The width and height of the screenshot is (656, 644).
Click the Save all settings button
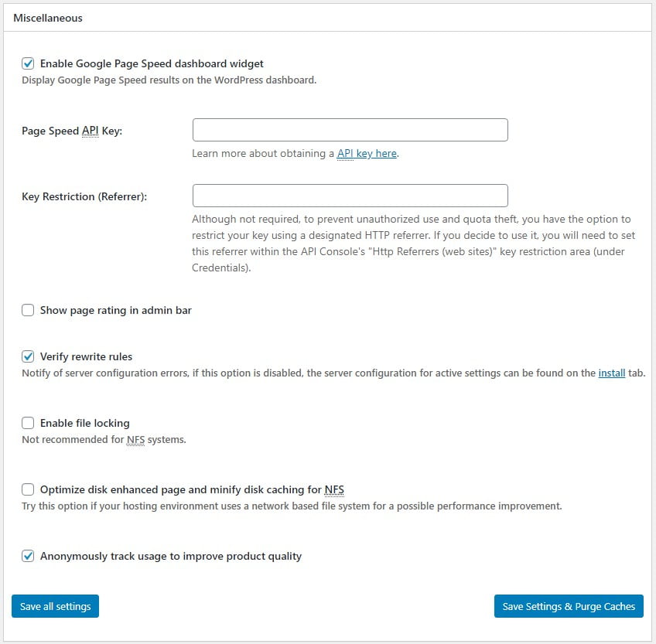[55, 606]
